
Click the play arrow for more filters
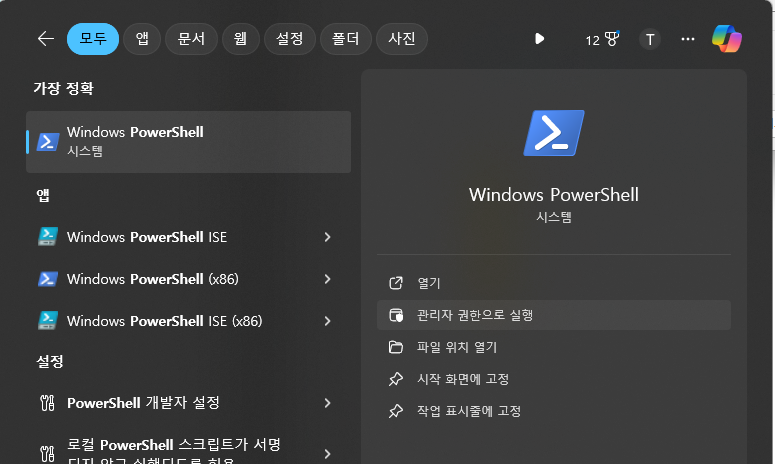539,39
